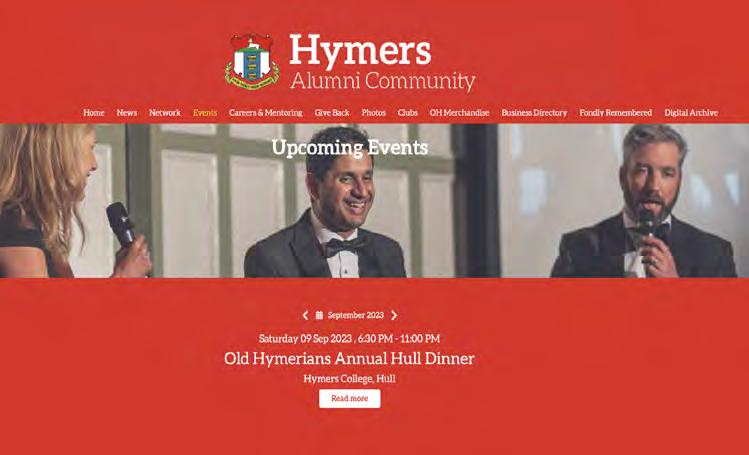Open Photos from the navigation
The height and width of the screenshot is (455, 749).
pyautogui.click(x=374, y=113)
